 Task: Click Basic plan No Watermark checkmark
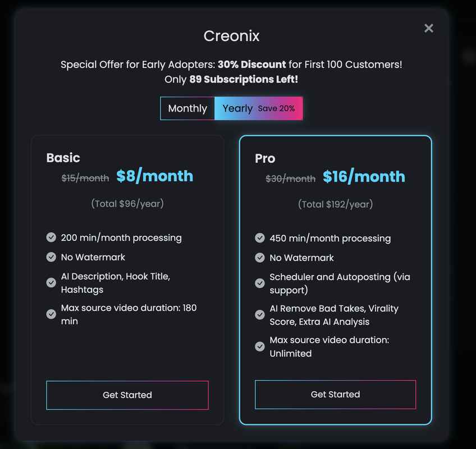(x=51, y=257)
